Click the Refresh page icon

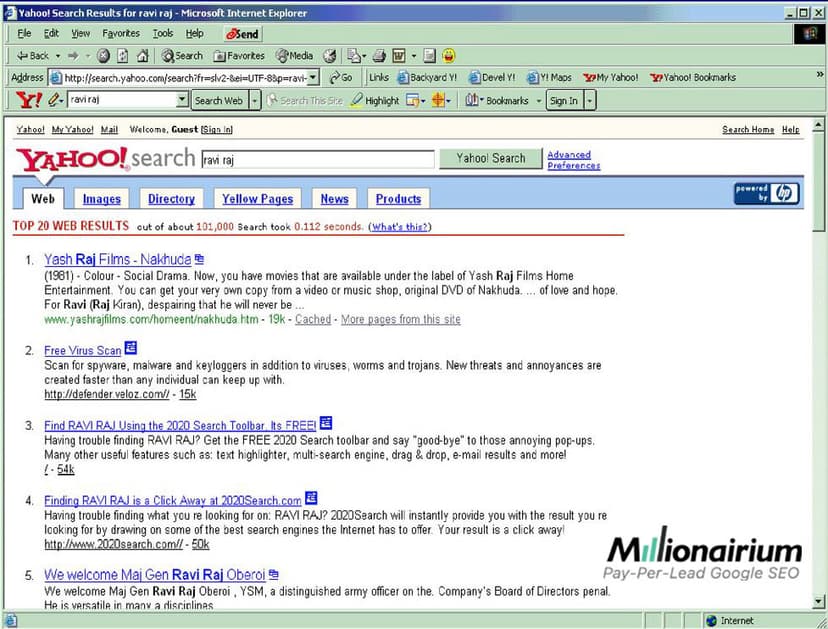(x=123, y=56)
